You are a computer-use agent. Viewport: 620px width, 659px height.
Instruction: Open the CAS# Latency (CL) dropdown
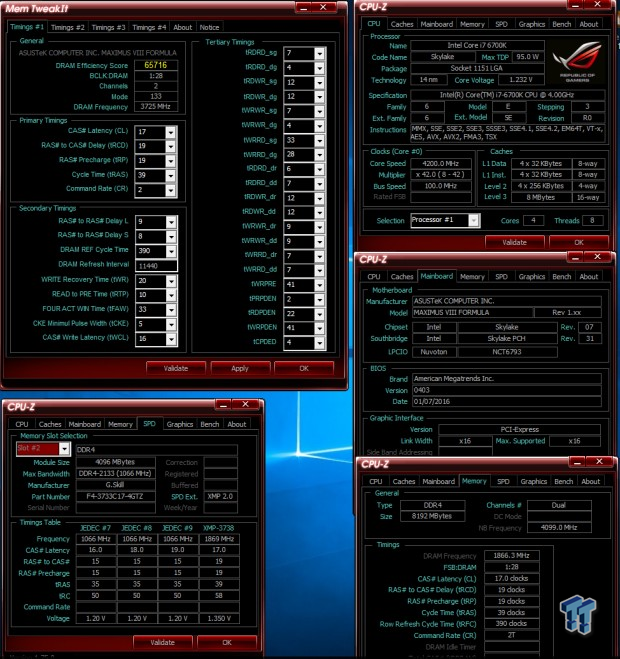171,132
